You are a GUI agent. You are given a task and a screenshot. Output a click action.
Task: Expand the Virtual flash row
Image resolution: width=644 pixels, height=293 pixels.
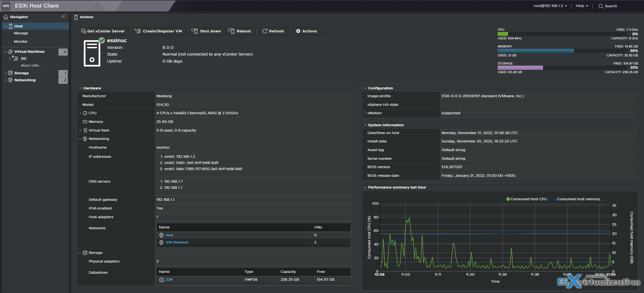click(80, 130)
